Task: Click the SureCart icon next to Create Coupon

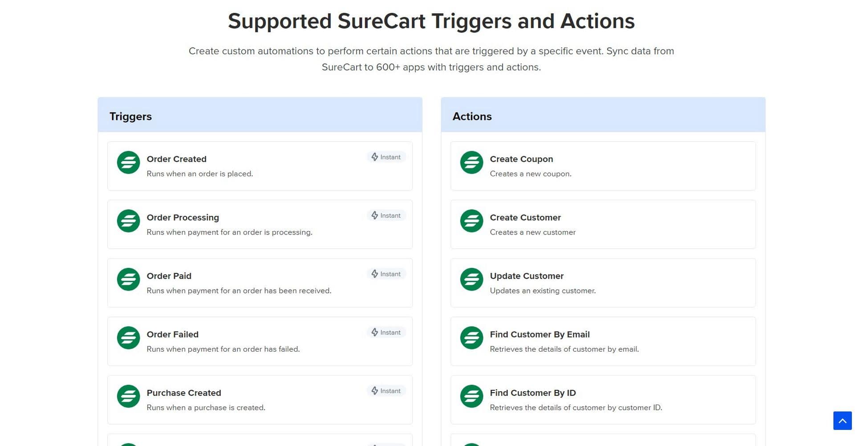Action: click(471, 162)
